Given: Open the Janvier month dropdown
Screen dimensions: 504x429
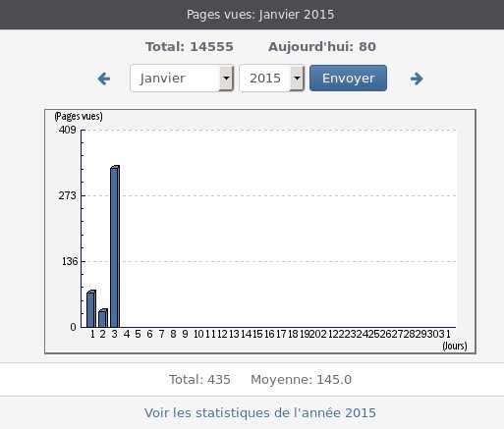Looking at the screenshot, I should 182,79.
